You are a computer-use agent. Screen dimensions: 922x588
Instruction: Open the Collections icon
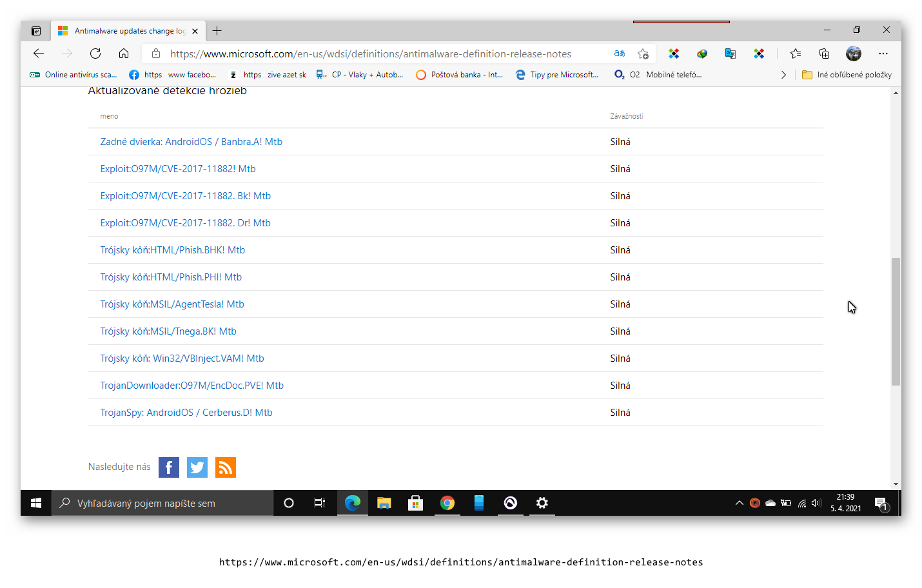pos(824,54)
